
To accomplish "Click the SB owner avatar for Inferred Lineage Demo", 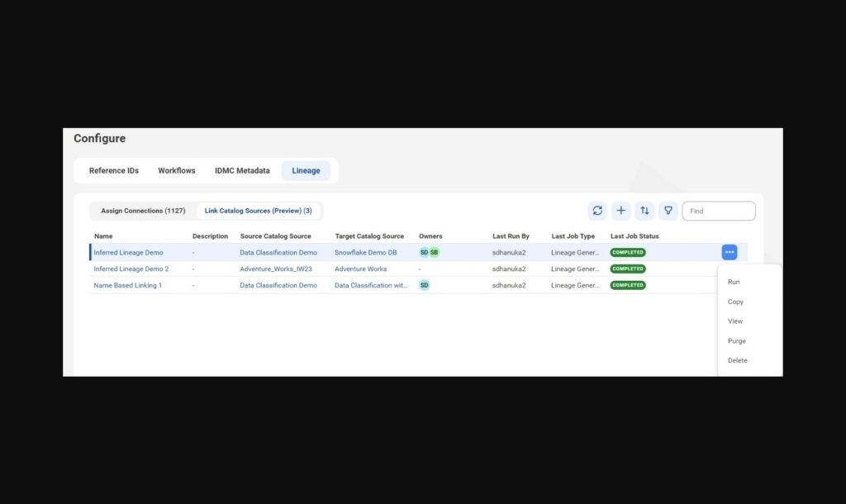I will click(434, 252).
